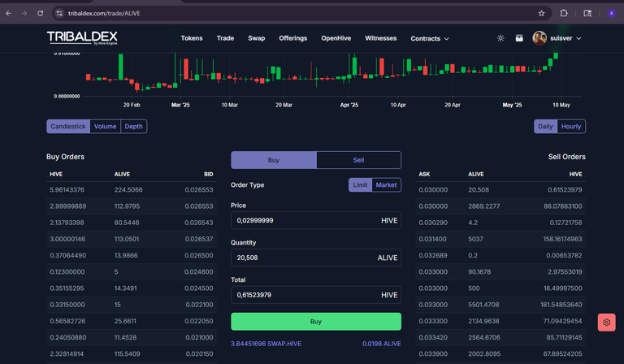Select buy order with bid 0.026543
This screenshot has width=624, height=364.
tap(132, 223)
